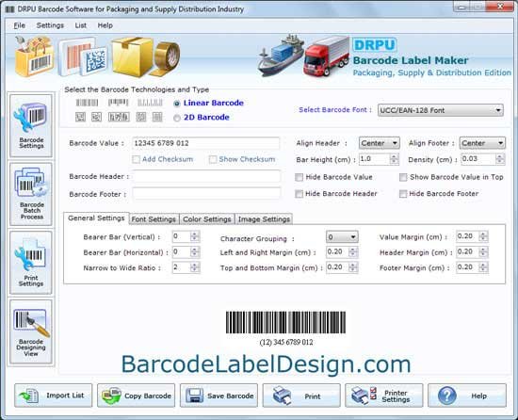
Task: Adjust the Footer Margin stepper
Action: click(x=483, y=267)
